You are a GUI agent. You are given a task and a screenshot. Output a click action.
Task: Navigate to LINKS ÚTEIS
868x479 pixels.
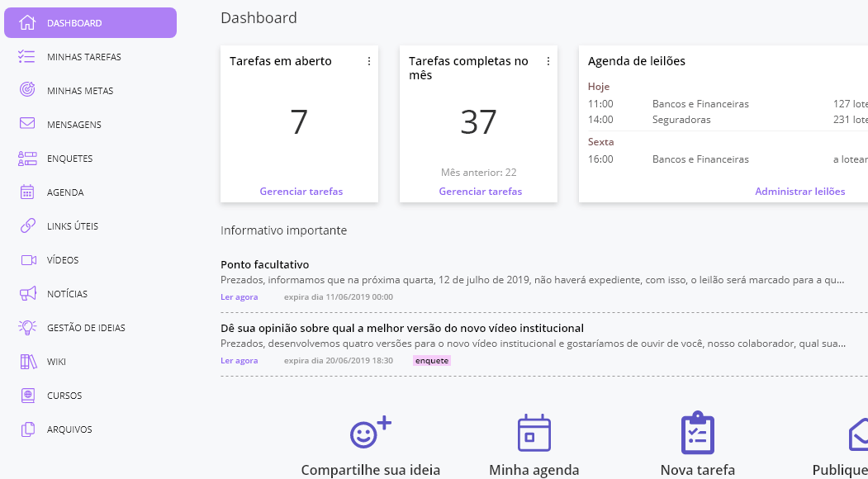pyautogui.click(x=73, y=226)
